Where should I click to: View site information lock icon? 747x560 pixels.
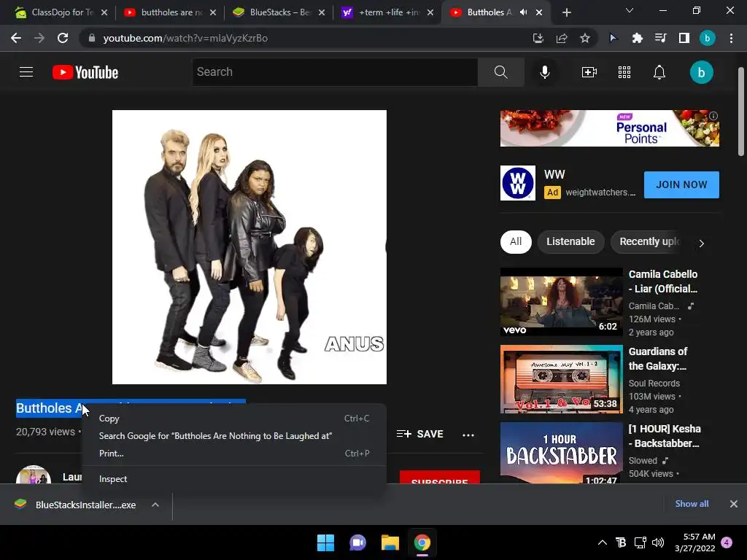[x=92, y=38]
